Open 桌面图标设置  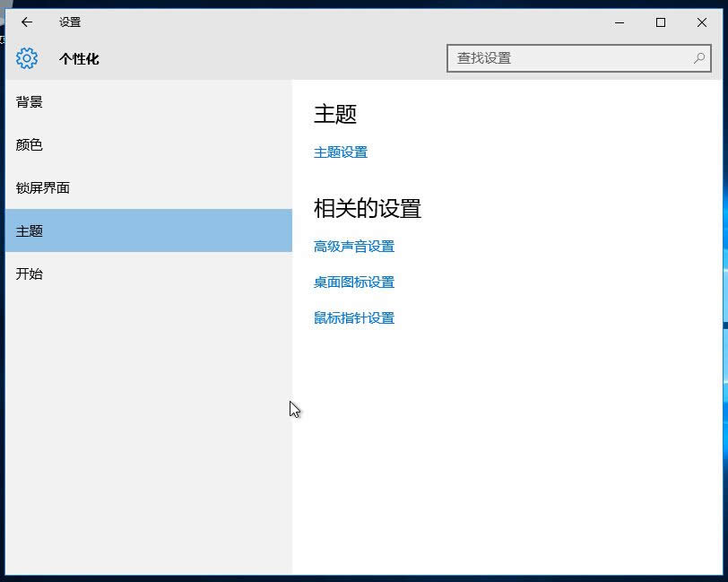pyautogui.click(x=355, y=282)
